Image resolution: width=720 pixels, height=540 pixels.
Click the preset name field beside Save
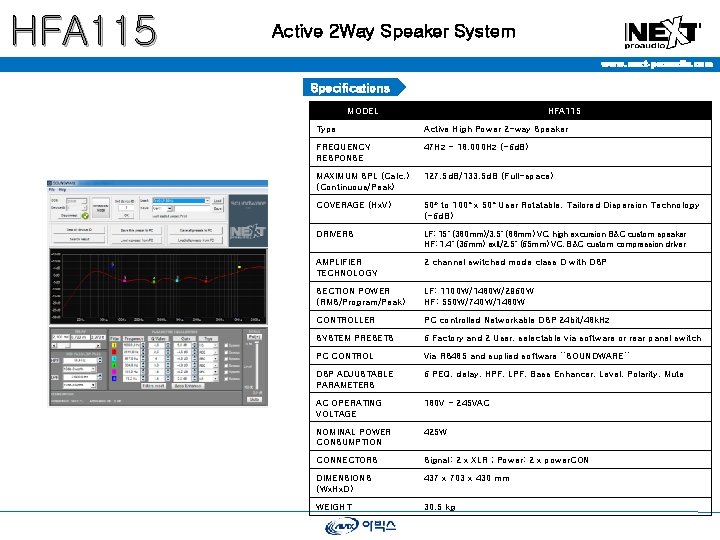click(192, 208)
